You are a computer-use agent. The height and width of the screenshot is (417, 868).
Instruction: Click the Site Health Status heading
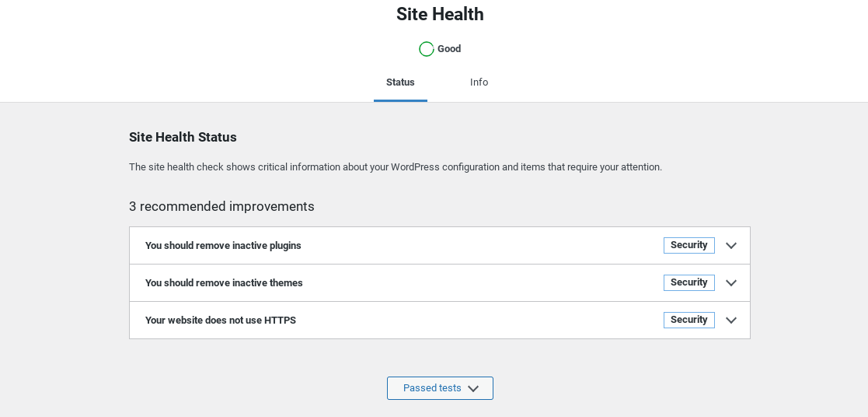[183, 137]
